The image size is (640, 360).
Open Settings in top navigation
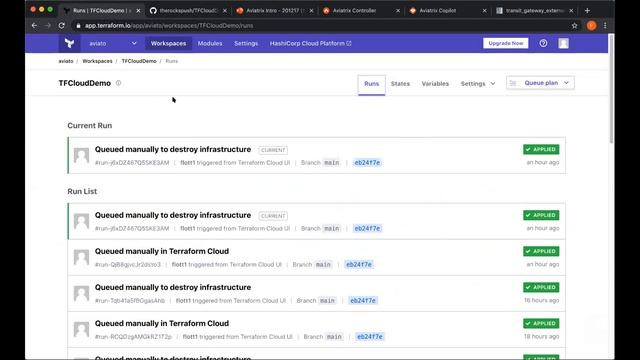[246, 43]
